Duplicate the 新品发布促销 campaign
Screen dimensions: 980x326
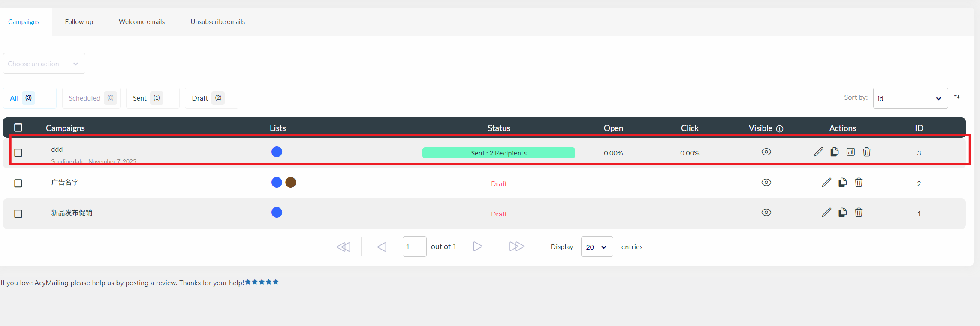(843, 213)
